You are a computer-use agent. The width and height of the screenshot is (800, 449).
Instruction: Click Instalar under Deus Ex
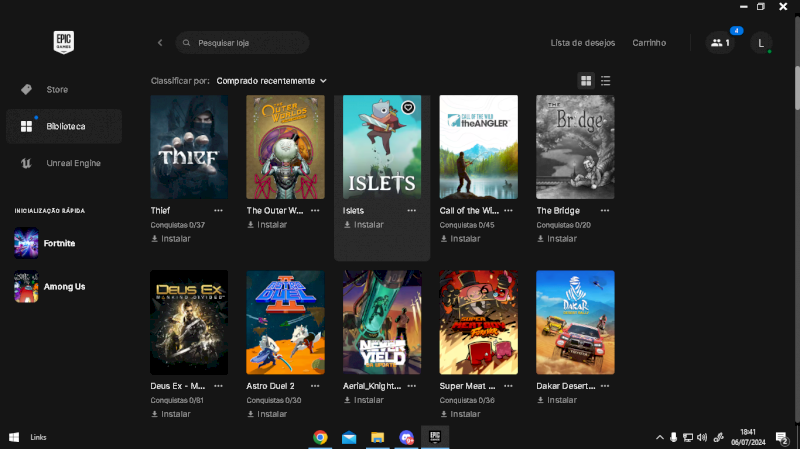pyautogui.click(x=171, y=414)
